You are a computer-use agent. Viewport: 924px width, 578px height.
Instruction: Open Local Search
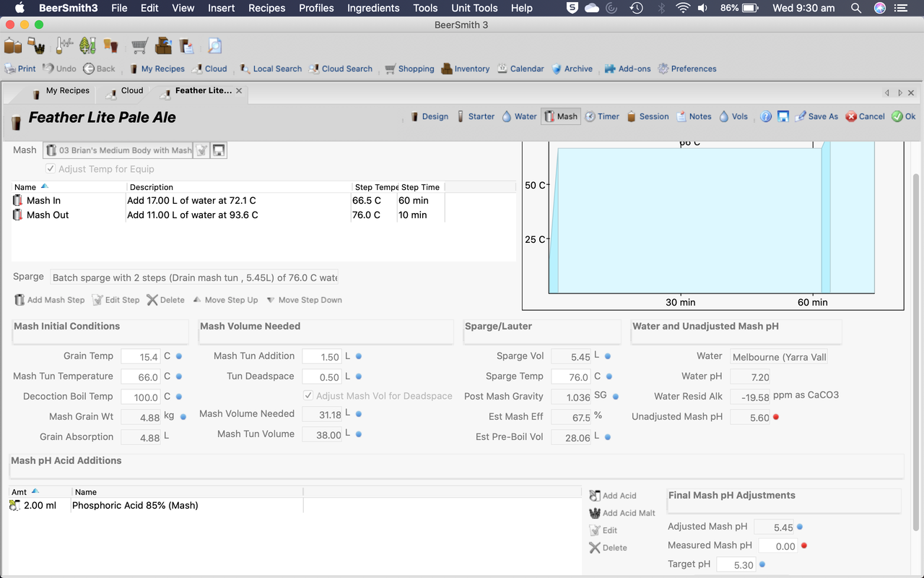click(271, 69)
